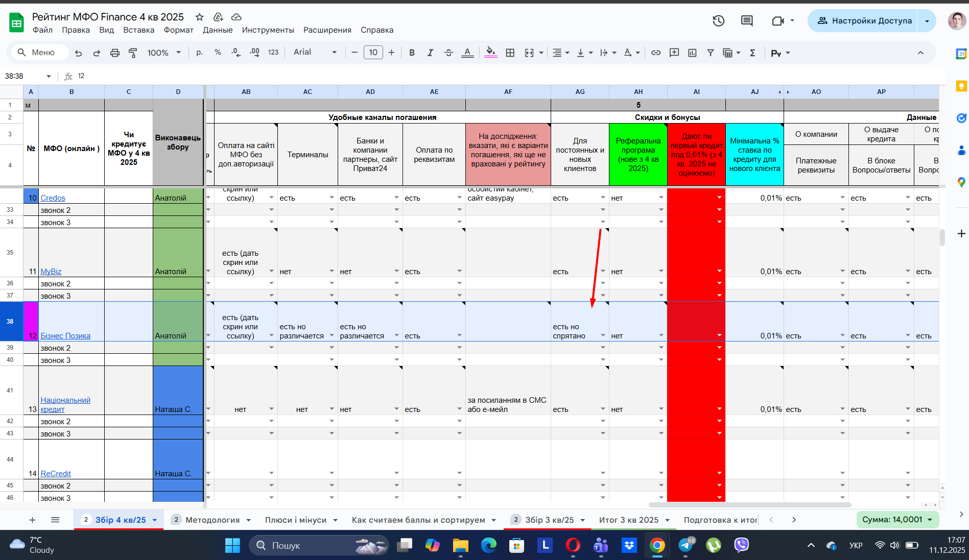Check the cloud save status icon

[236, 17]
